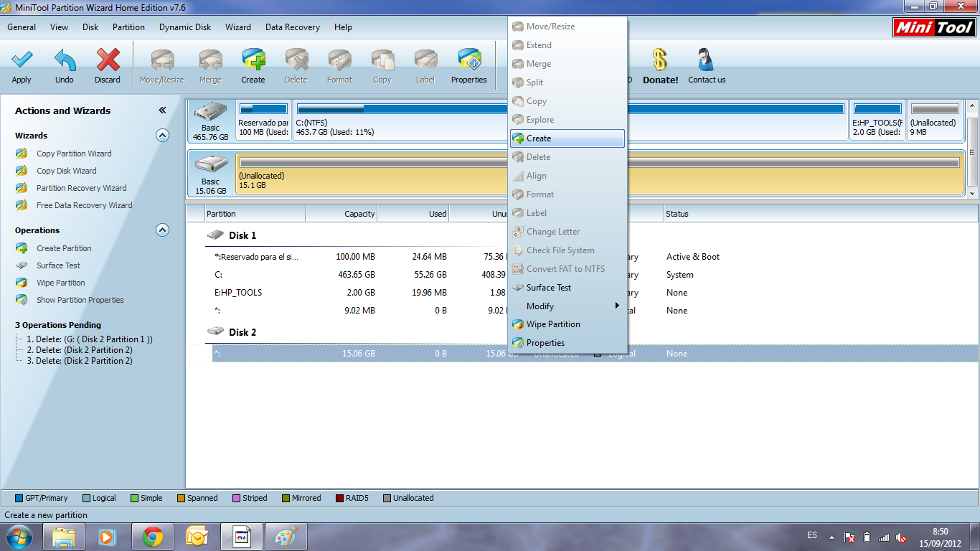
Task: Click the Undo arrow toolbar button
Action: point(65,66)
